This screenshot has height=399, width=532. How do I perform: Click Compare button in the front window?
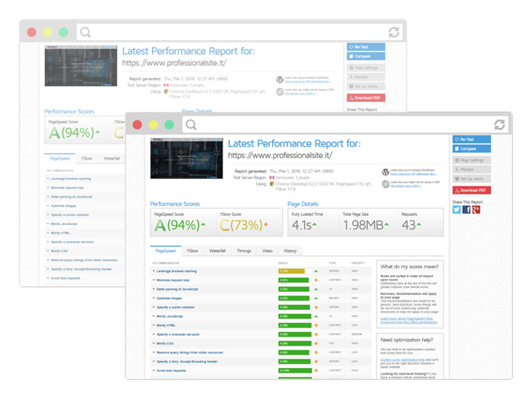tap(472, 149)
